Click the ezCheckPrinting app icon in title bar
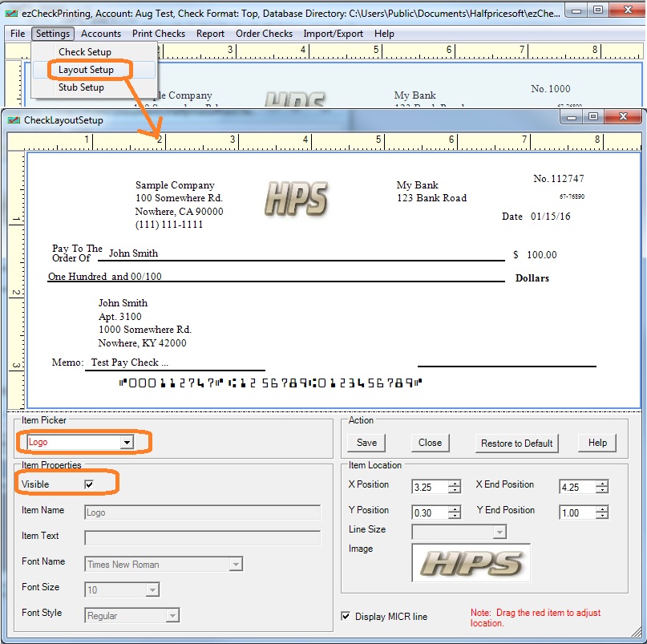Viewport: 647px width, 644px height. point(11,10)
